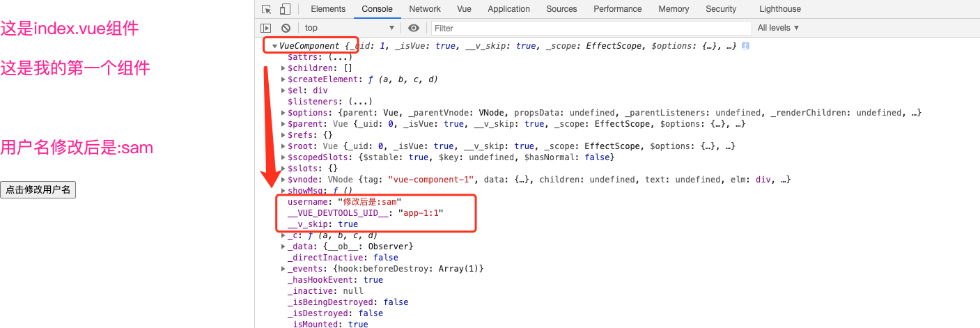Activate the inspect element picker icon

pyautogui.click(x=266, y=9)
